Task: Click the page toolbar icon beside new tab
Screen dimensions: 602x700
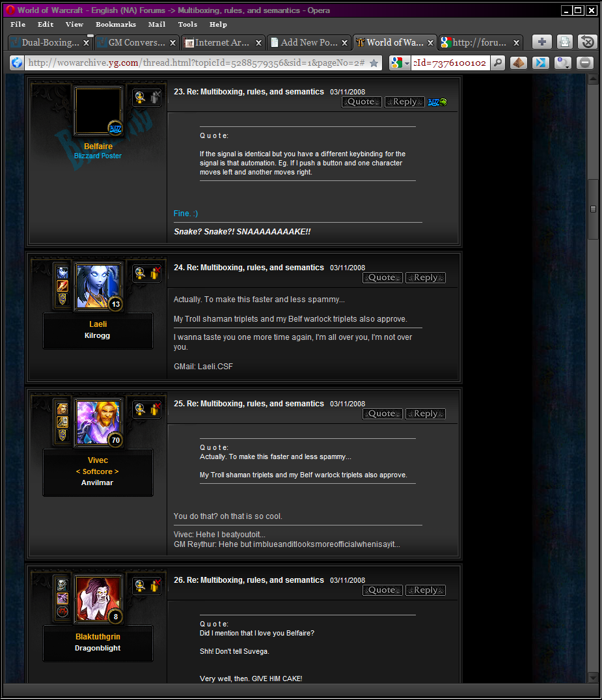Action: click(565, 42)
